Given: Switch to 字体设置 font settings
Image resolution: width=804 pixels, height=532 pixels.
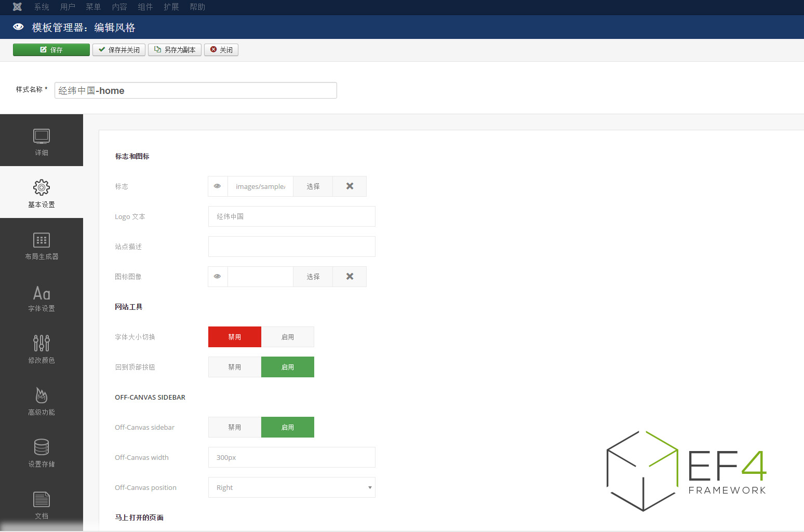Looking at the screenshot, I should click(x=42, y=297).
